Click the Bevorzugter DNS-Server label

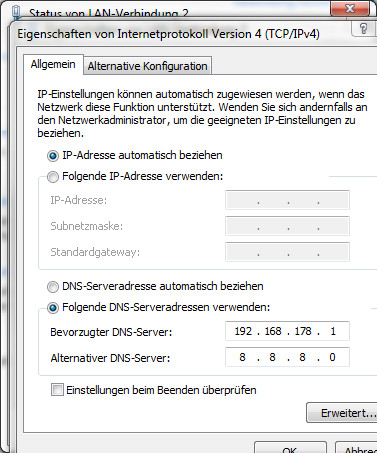coord(111,332)
